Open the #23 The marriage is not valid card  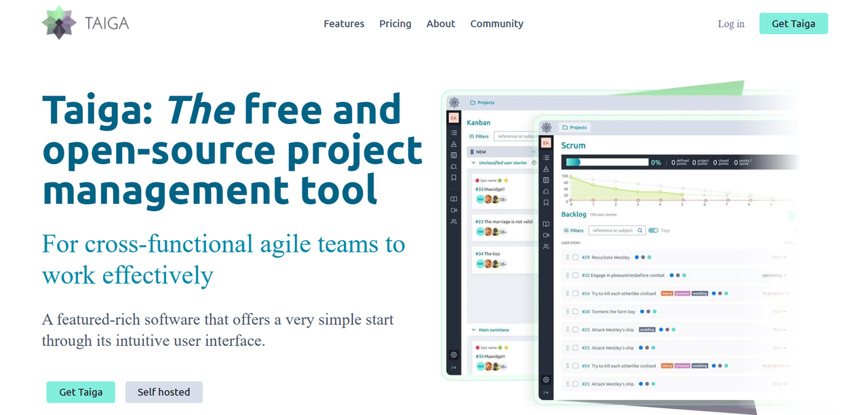503,226
